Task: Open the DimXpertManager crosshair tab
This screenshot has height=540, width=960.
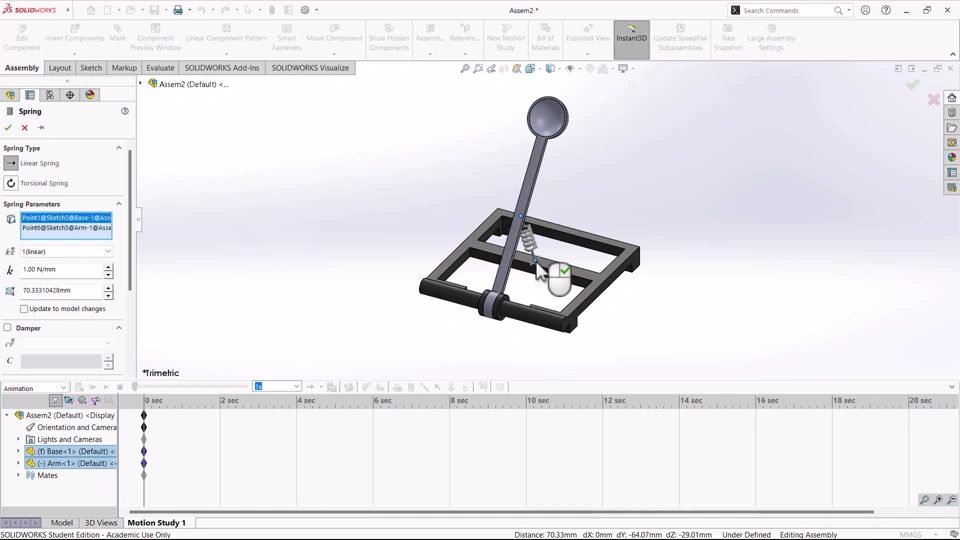Action: pyautogui.click(x=70, y=95)
